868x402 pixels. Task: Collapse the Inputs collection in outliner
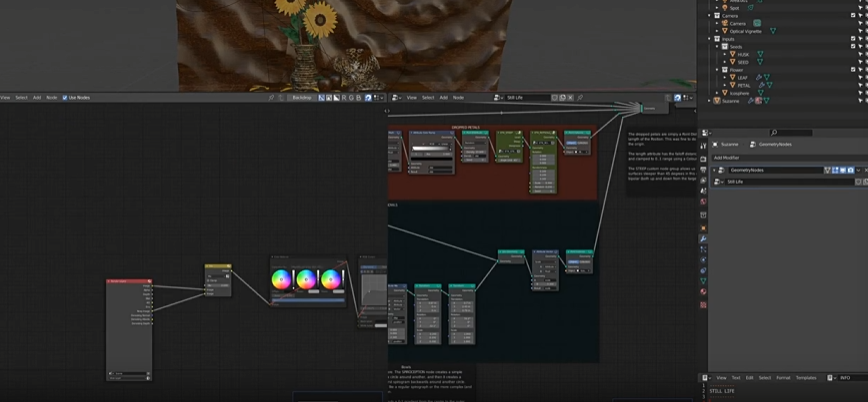tap(711, 39)
